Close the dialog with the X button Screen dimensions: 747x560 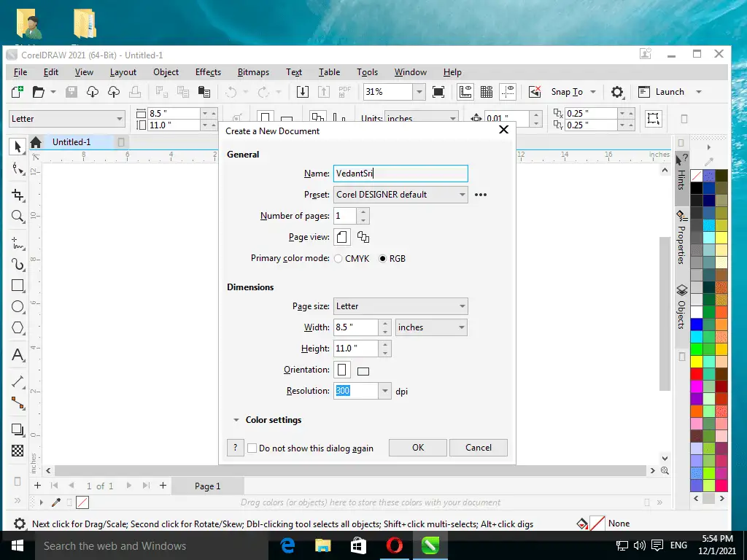pos(503,130)
